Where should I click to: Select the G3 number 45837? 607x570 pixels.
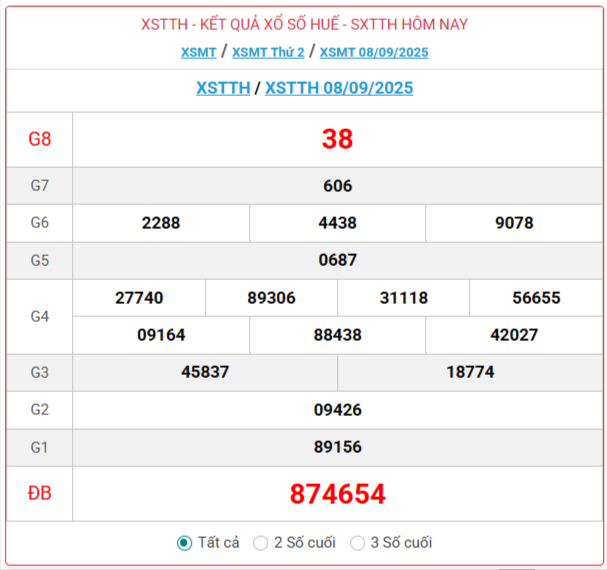205,372
